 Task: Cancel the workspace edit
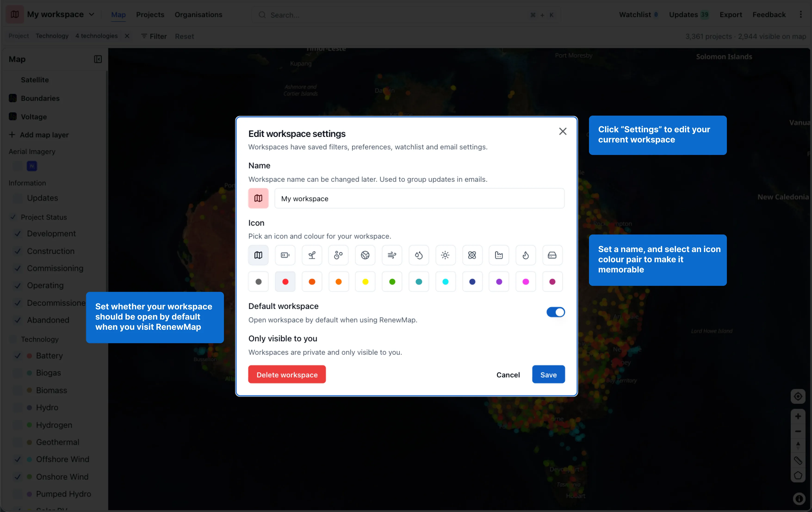508,374
